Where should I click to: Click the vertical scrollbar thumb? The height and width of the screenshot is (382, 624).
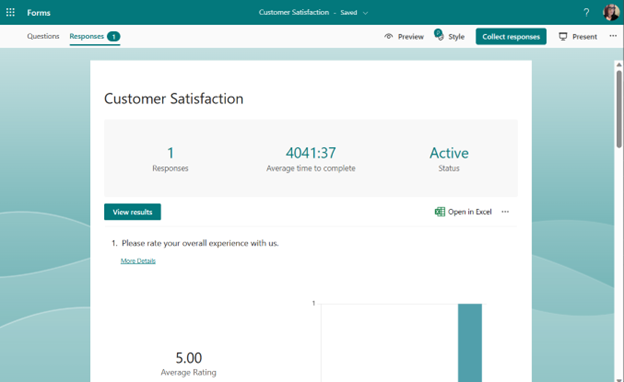coord(619,109)
